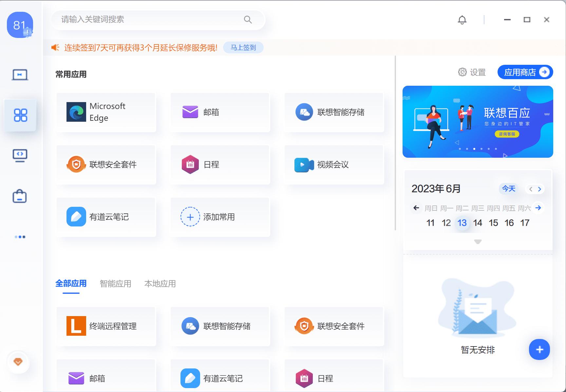Image resolution: width=566 pixels, height=392 pixels.
Task: Switch to the 智能应用 tab
Action: pyautogui.click(x=115, y=284)
